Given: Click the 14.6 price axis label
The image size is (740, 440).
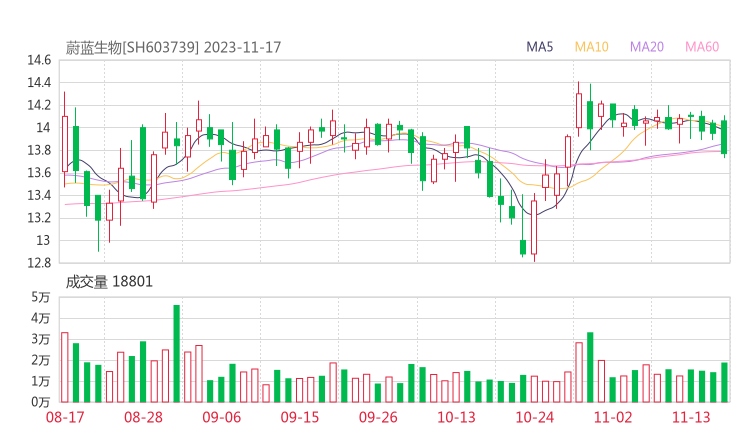Looking at the screenshot, I should click(39, 60).
